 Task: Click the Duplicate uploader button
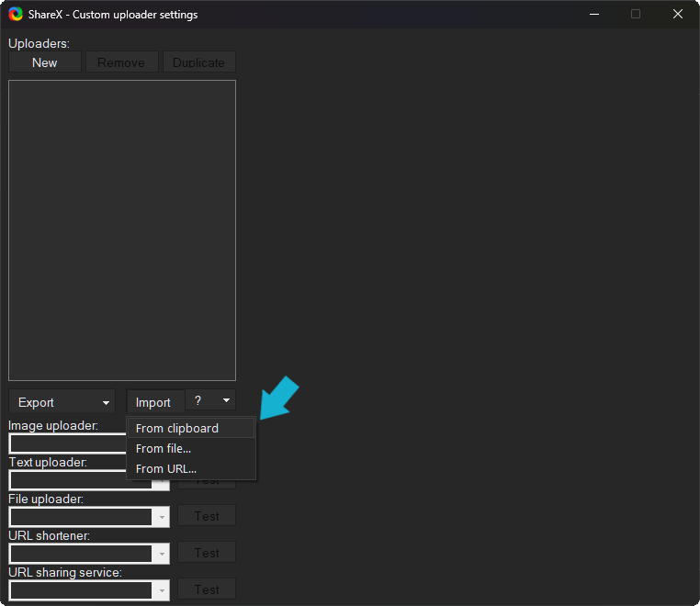[x=198, y=62]
